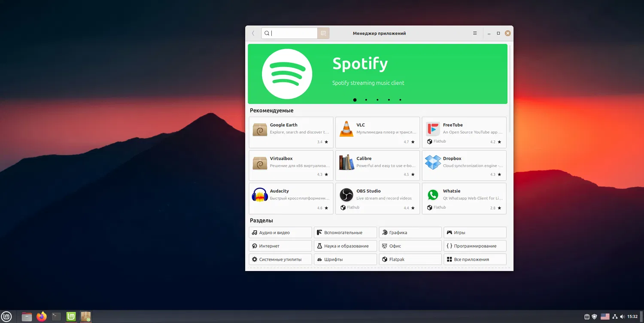Open the Google Earth app card
This screenshot has height=323, width=644.
291,132
